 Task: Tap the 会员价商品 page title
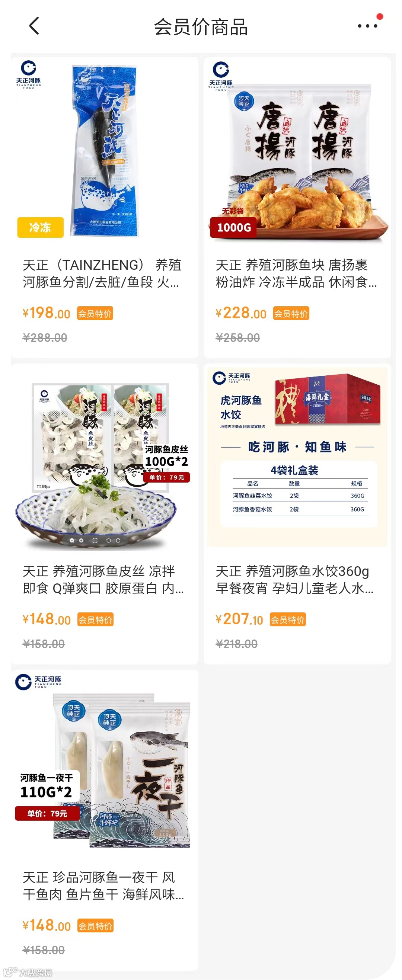(x=201, y=27)
